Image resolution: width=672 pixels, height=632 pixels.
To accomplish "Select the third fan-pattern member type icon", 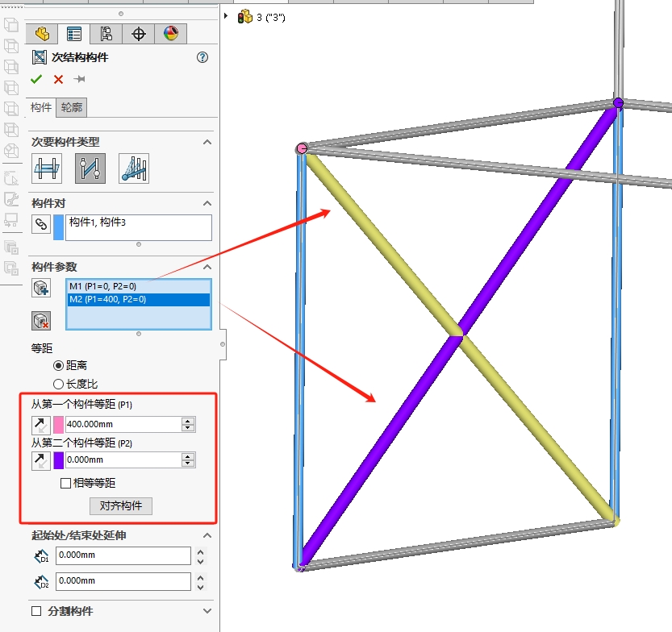I will pyautogui.click(x=134, y=168).
